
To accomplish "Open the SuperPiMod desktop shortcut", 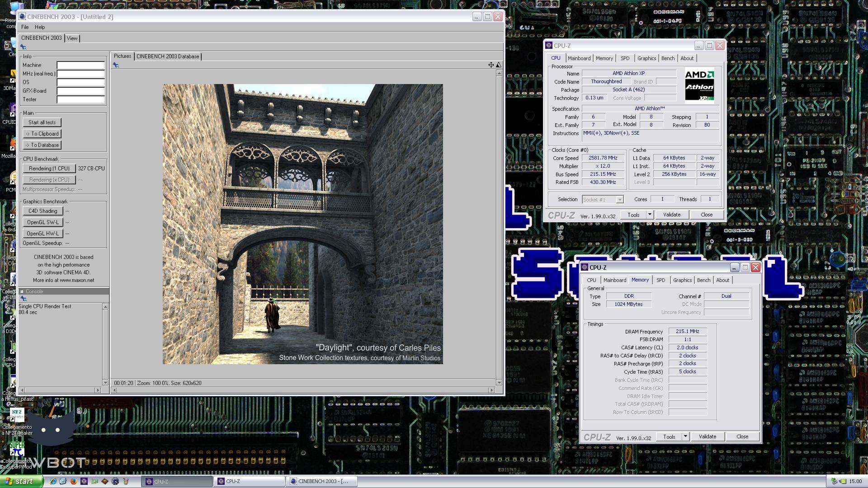I will 17,455.
